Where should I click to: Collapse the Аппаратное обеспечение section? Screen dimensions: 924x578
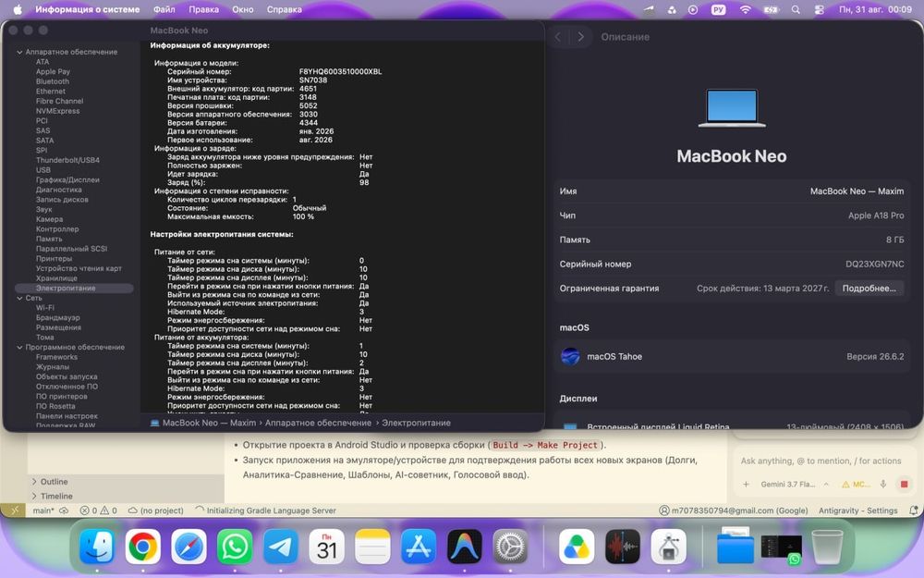(x=19, y=52)
